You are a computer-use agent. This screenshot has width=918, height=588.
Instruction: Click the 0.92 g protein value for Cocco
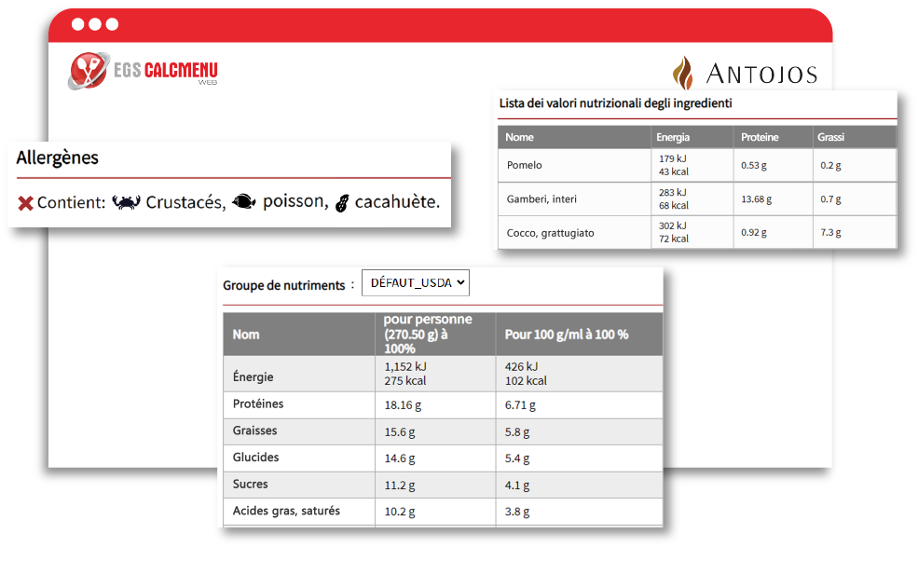pyautogui.click(x=754, y=233)
